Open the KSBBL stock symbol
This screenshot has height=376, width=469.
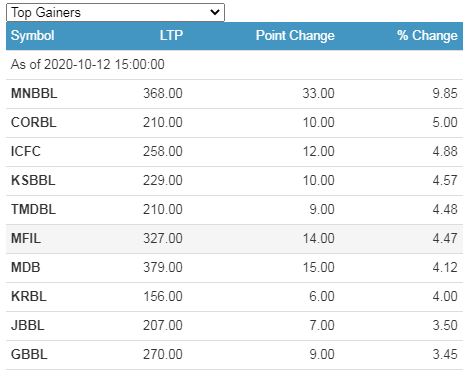click(x=33, y=180)
